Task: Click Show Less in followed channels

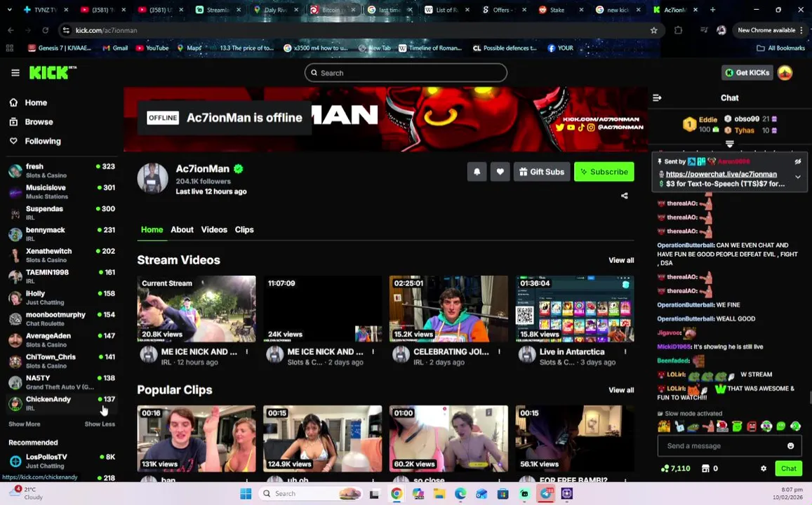Action: 100,424
